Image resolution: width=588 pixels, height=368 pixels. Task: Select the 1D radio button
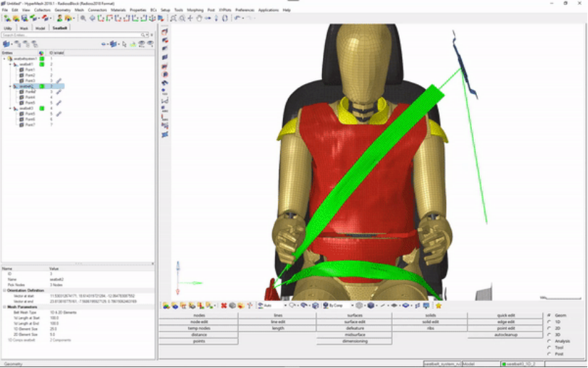550,322
